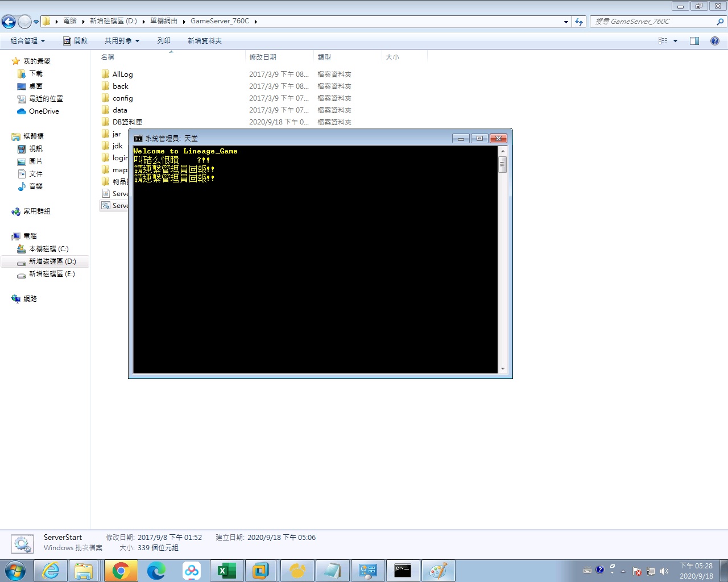Click the Explorer Back navigation button
Screen dimensions: 728x582
coord(9,22)
